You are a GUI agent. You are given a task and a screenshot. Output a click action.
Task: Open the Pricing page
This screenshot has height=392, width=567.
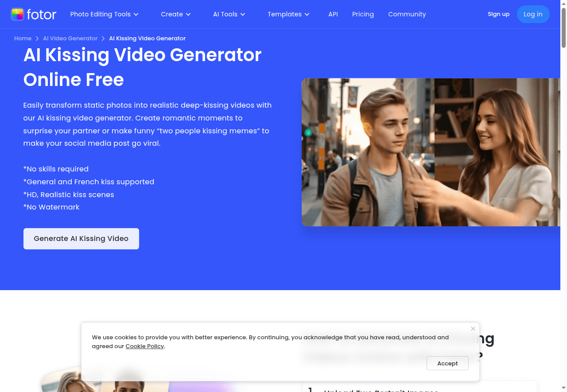[x=363, y=14]
